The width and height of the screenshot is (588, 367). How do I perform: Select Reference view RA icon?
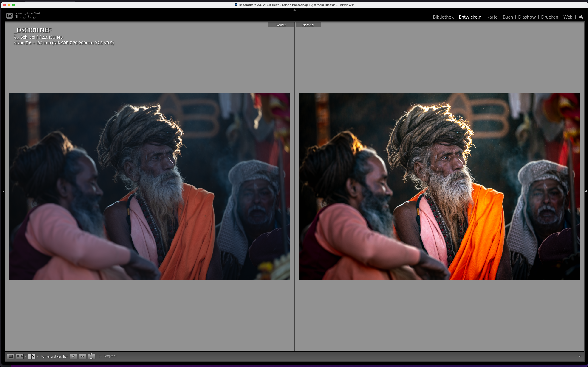click(20, 356)
